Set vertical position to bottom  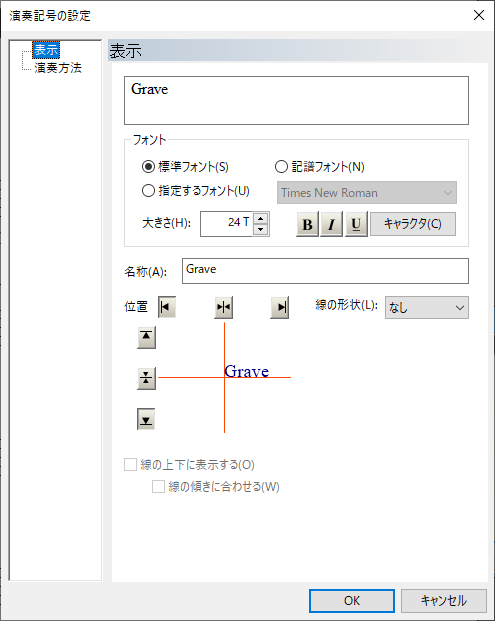[x=146, y=419]
